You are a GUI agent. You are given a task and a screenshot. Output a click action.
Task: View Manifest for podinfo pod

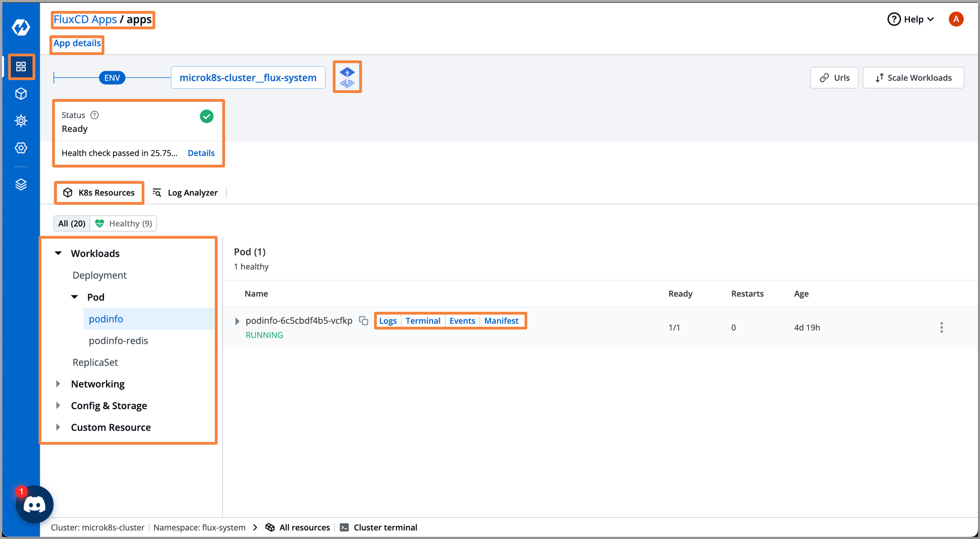(502, 320)
